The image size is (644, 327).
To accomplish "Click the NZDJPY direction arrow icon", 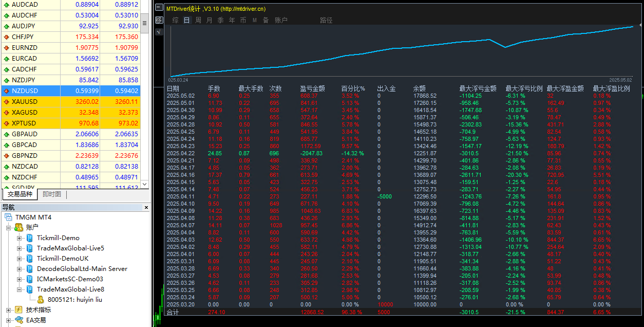I will [x=6, y=80].
